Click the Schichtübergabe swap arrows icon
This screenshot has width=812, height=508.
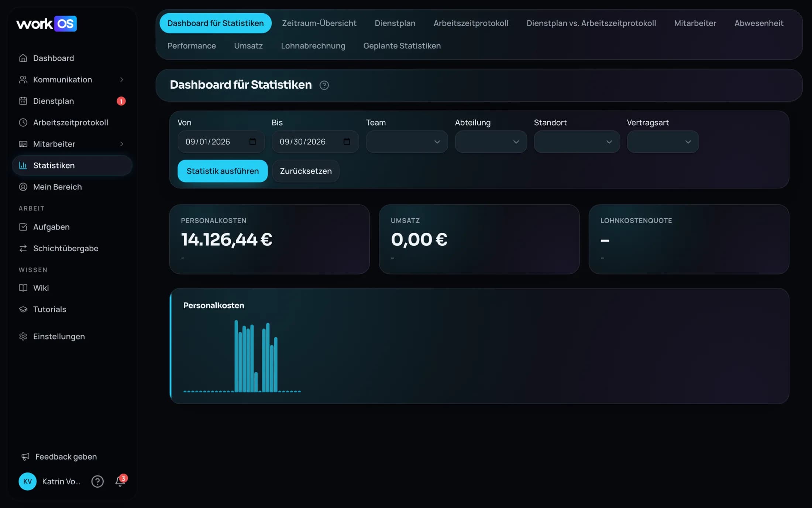[x=23, y=248]
